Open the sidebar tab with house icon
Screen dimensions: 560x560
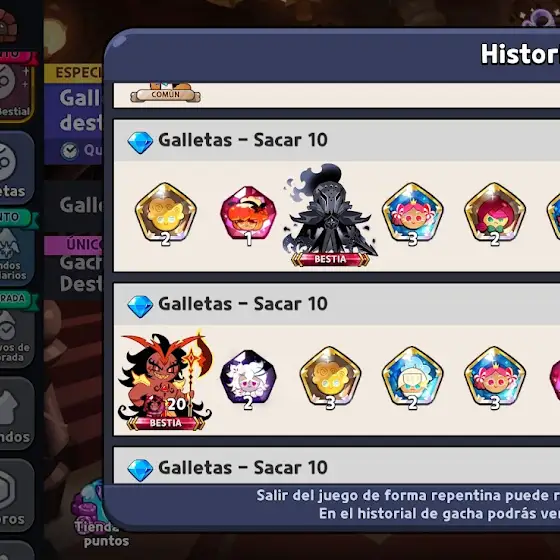click(17, 413)
